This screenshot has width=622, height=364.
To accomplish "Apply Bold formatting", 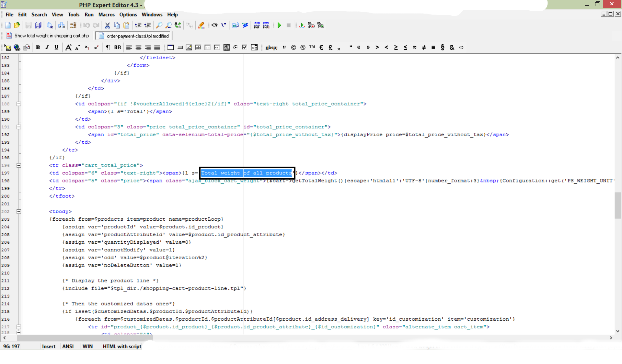I will click(x=38, y=47).
